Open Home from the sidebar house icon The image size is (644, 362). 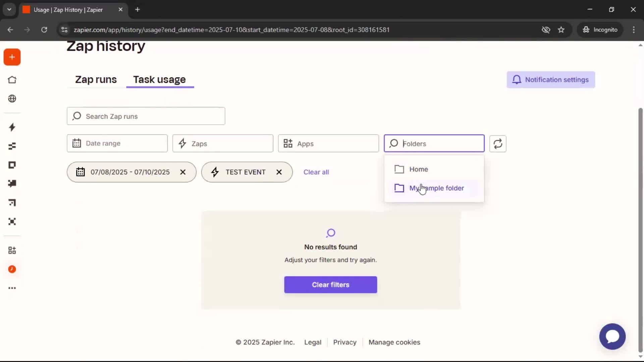pos(12,80)
